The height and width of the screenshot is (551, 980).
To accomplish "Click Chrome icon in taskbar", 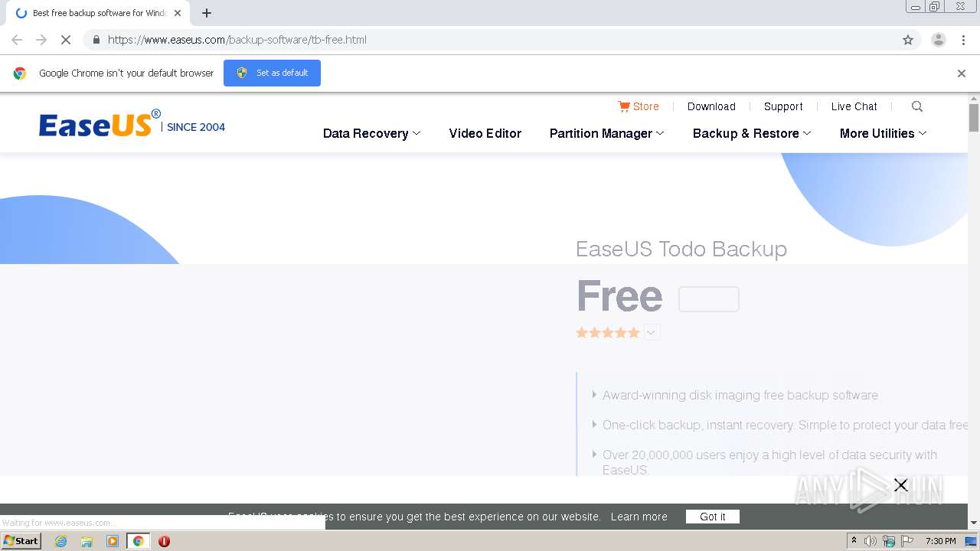I will coord(138,541).
